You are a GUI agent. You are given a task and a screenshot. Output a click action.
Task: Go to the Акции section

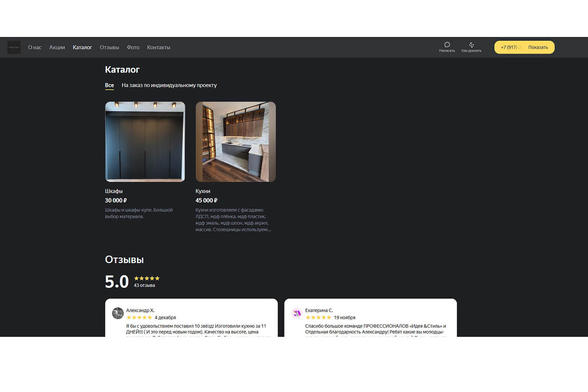coord(57,47)
